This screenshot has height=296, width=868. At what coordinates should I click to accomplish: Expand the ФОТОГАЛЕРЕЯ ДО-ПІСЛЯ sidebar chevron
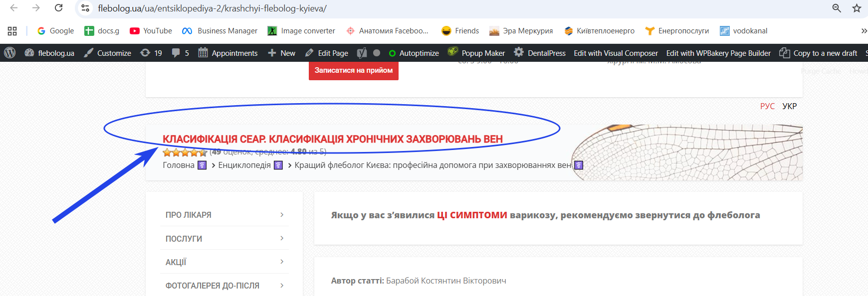pyautogui.click(x=282, y=286)
